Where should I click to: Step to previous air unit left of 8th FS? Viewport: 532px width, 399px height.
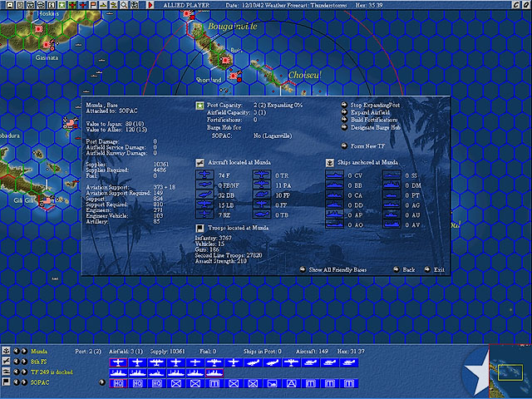coord(17,362)
